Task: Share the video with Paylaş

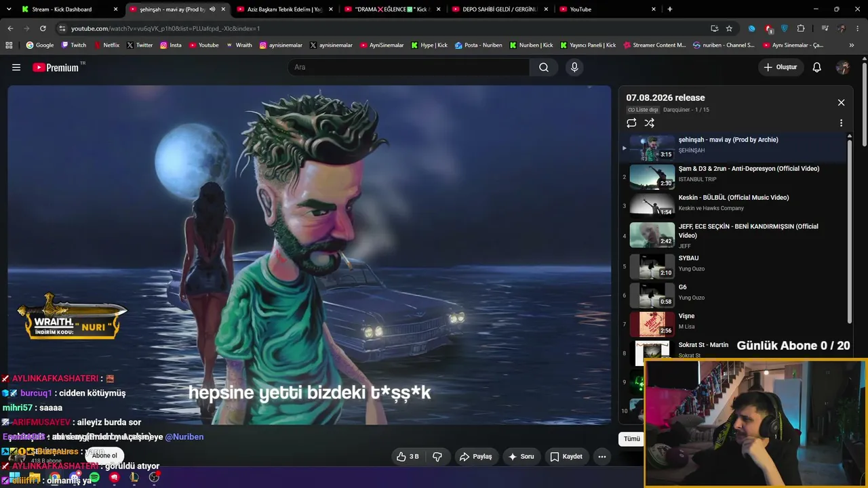Action: click(x=475, y=457)
